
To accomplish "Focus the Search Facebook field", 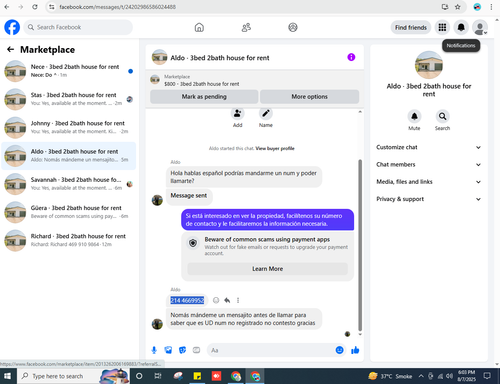I will [x=78, y=27].
